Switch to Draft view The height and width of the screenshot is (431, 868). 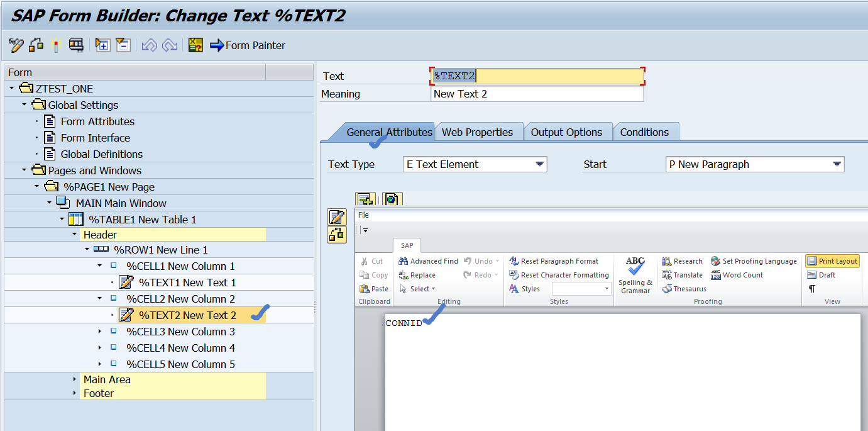821,275
